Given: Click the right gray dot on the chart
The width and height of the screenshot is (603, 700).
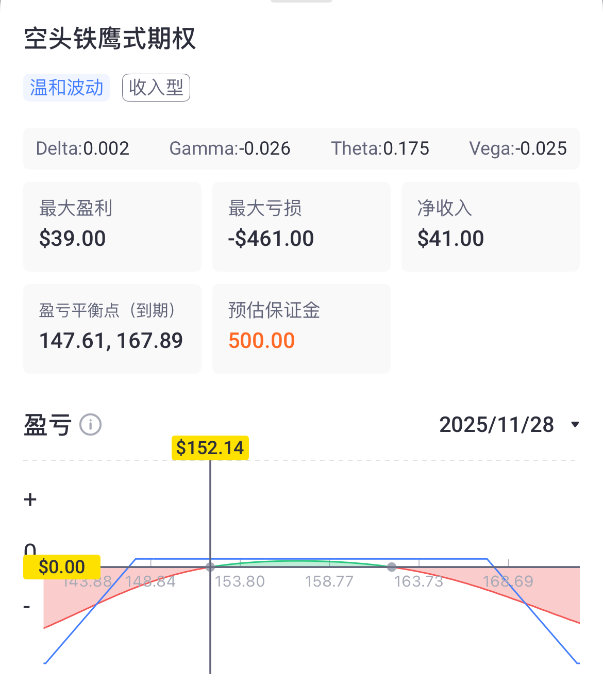Looking at the screenshot, I should coord(392,567).
